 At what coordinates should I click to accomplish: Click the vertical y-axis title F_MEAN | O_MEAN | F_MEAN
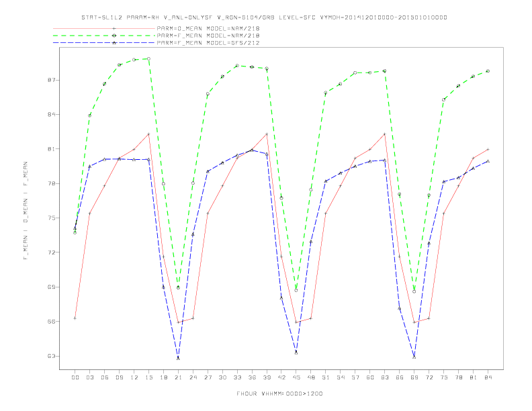pyautogui.click(x=26, y=211)
